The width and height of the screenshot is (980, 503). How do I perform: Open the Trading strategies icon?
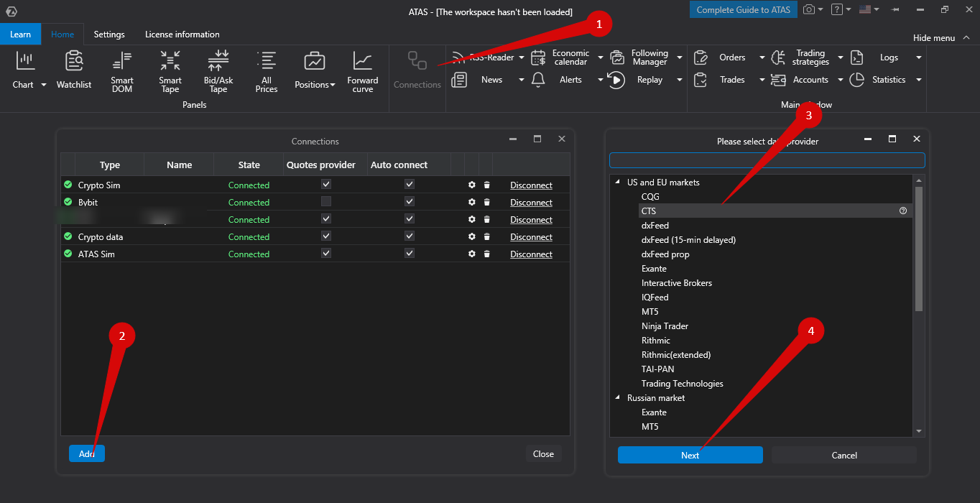click(x=778, y=57)
